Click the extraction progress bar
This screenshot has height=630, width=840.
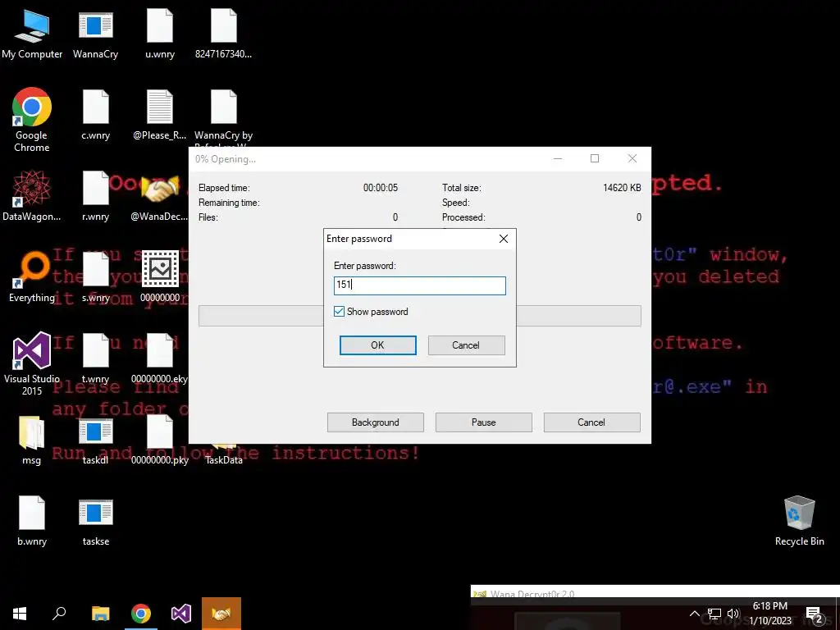pyautogui.click(x=419, y=316)
